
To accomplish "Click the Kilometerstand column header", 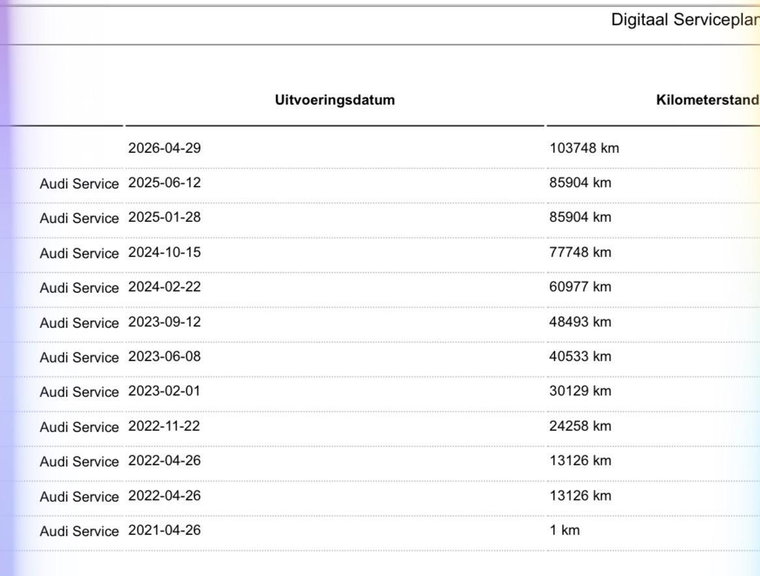I will point(708,100).
